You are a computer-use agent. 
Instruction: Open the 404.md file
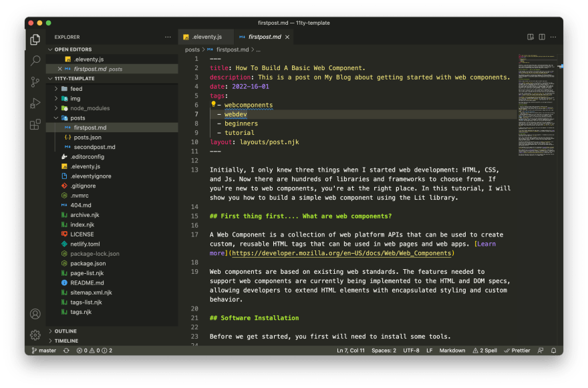pos(112,206)
